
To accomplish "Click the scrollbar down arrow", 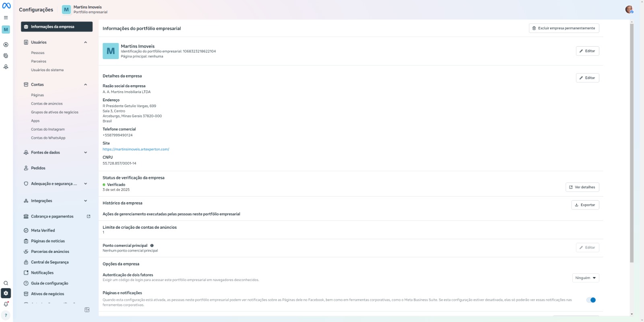I will point(632,314).
